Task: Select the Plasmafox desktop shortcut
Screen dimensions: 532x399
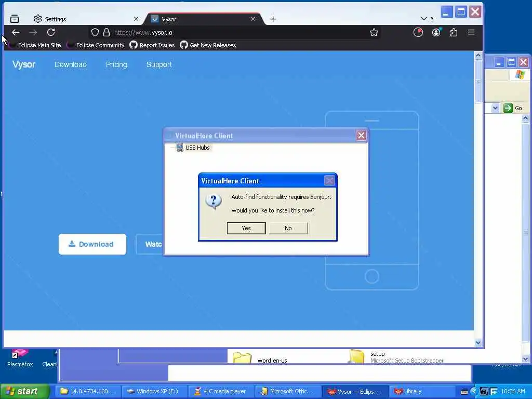Action: click(x=20, y=358)
